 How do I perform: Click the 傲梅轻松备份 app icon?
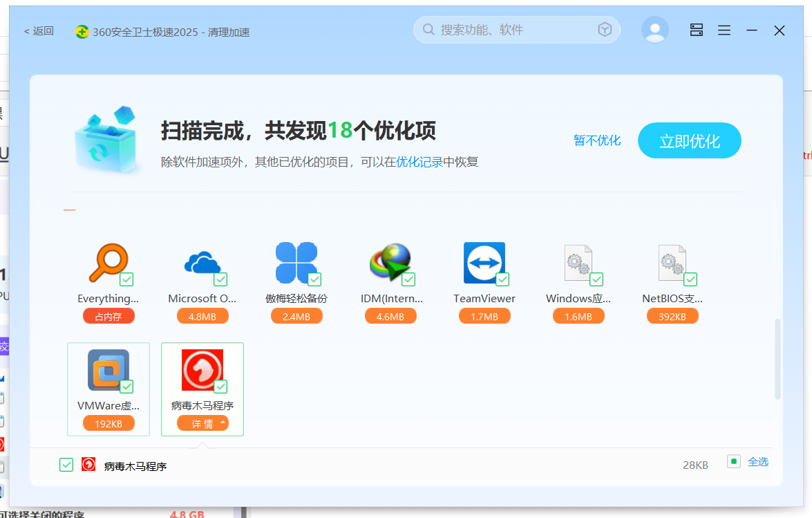[296, 263]
